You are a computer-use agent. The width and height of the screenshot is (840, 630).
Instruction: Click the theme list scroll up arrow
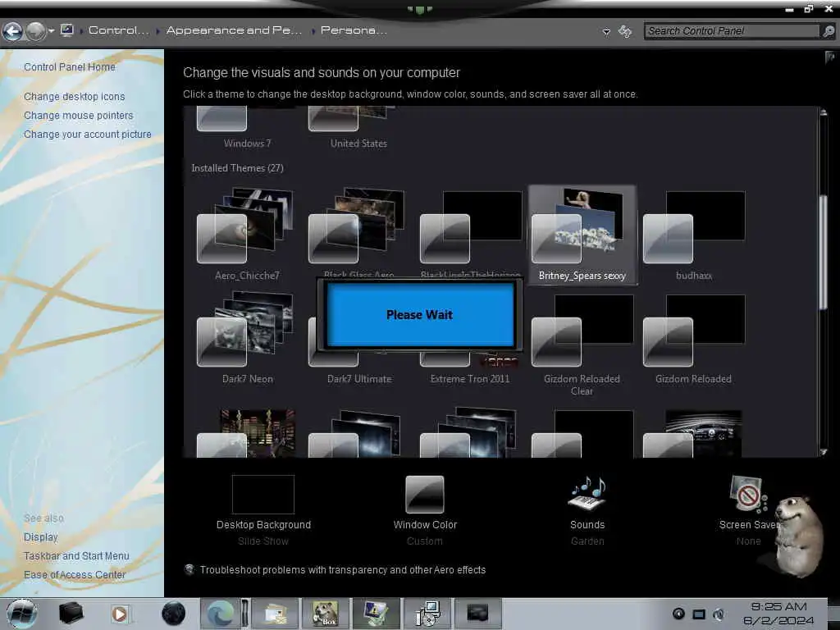point(824,112)
